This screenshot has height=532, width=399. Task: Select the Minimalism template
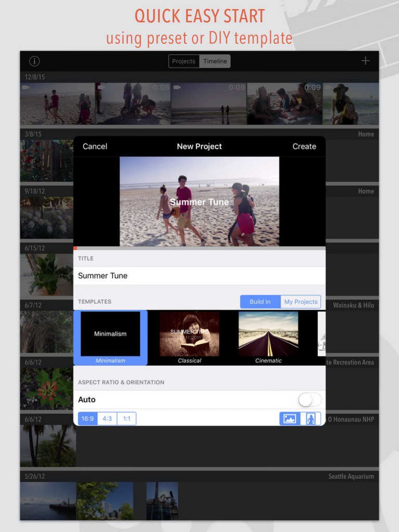(110, 337)
